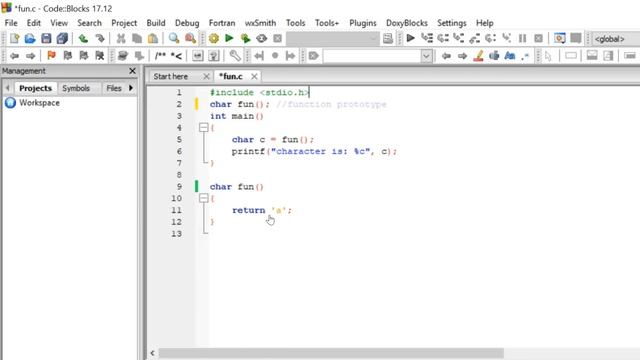This screenshot has width=640, height=360.
Task: Start debugging with the Debug/Continue icon
Action: 411,39
